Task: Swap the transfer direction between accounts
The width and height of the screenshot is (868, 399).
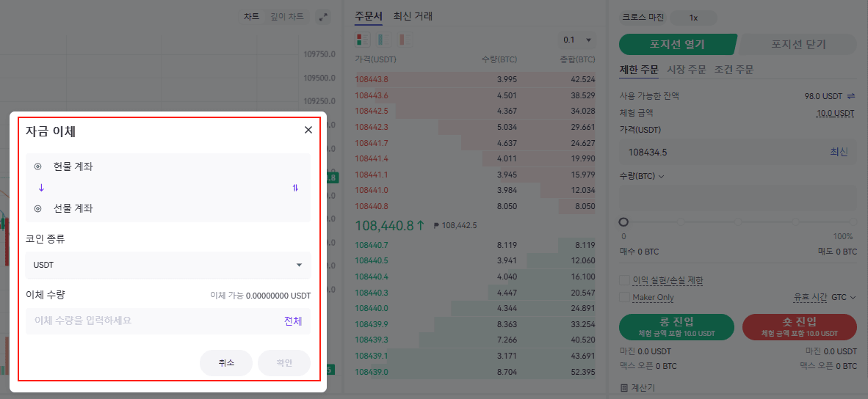Action: pyautogui.click(x=295, y=188)
